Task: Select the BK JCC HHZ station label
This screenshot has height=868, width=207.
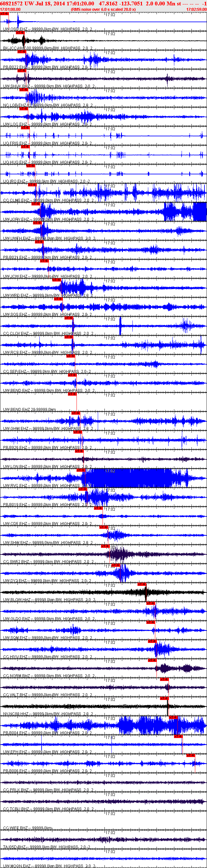Action: pos(47,49)
